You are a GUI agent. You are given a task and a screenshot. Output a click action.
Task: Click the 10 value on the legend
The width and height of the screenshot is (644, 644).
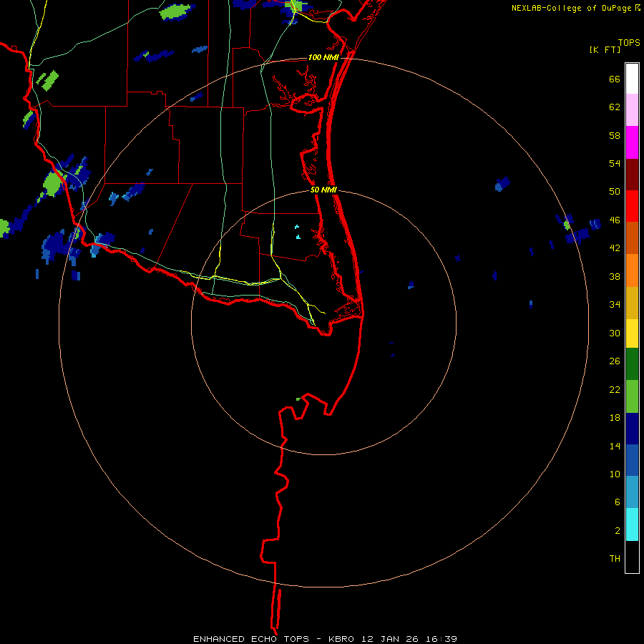[x=615, y=474]
